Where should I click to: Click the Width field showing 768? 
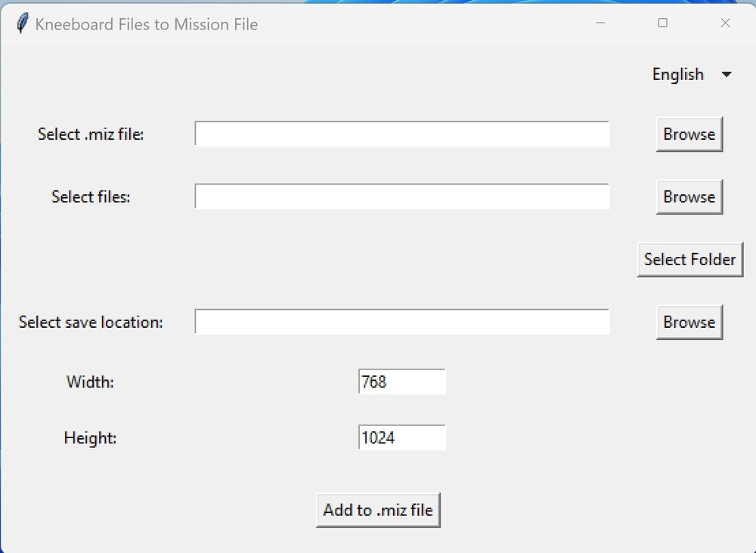tap(401, 382)
